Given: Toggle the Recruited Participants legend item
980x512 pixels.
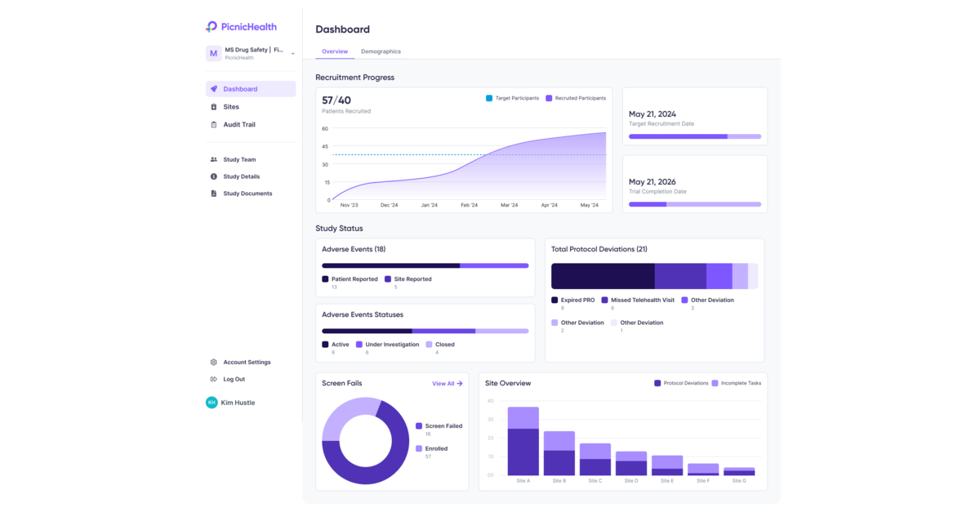Looking at the screenshot, I should [x=576, y=98].
